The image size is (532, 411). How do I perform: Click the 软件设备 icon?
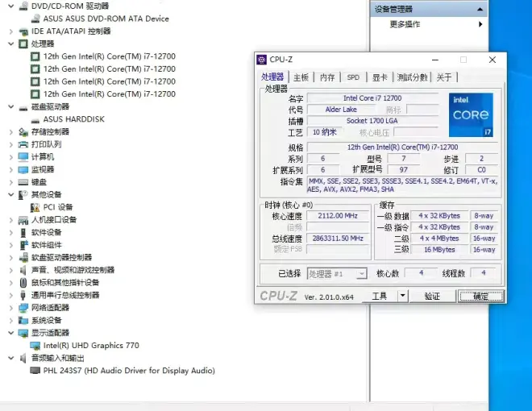point(23,233)
